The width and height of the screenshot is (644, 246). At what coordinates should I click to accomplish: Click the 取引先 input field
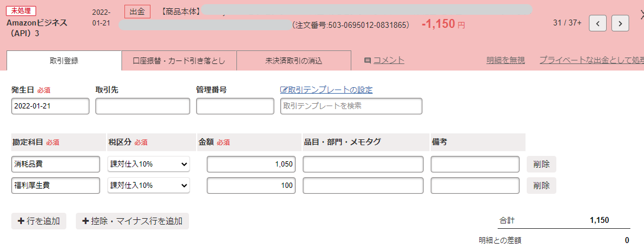[x=142, y=106]
